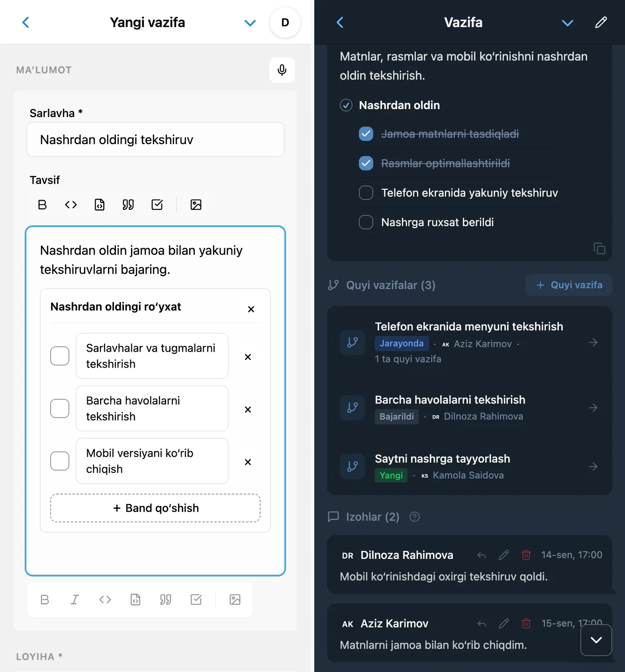Tap the microphone voice input icon
The height and width of the screenshot is (672, 625).
pos(282,70)
